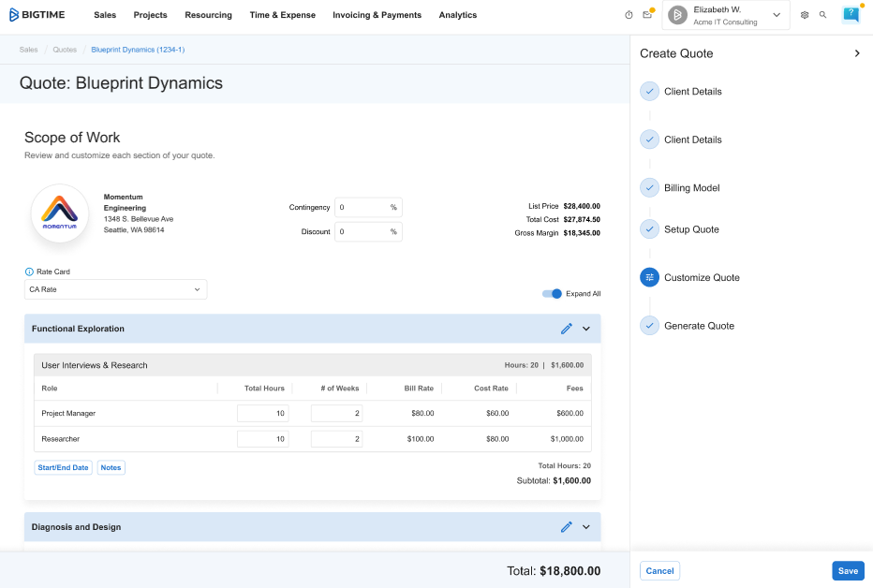Open the Resourcing menu
The image size is (873, 588).
coord(208,15)
